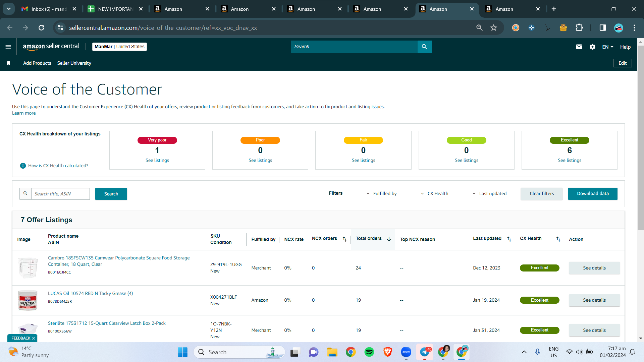The height and width of the screenshot is (362, 644).
Task: Open the settings gear icon
Action: tap(593, 47)
